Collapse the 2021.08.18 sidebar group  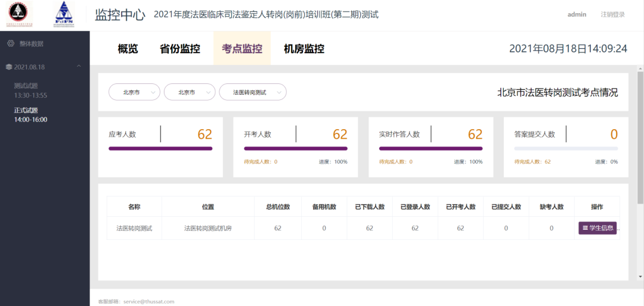(x=79, y=67)
